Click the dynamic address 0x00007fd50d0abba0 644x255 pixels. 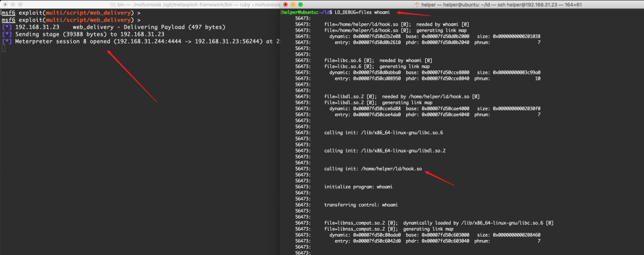376,73
